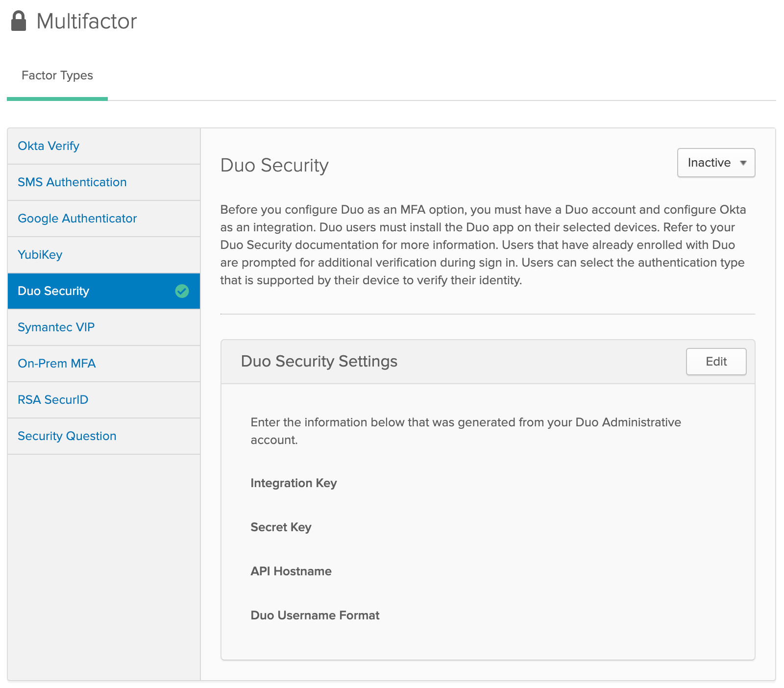
Task: Select SMS Authentication in the sidebar
Action: (x=72, y=182)
